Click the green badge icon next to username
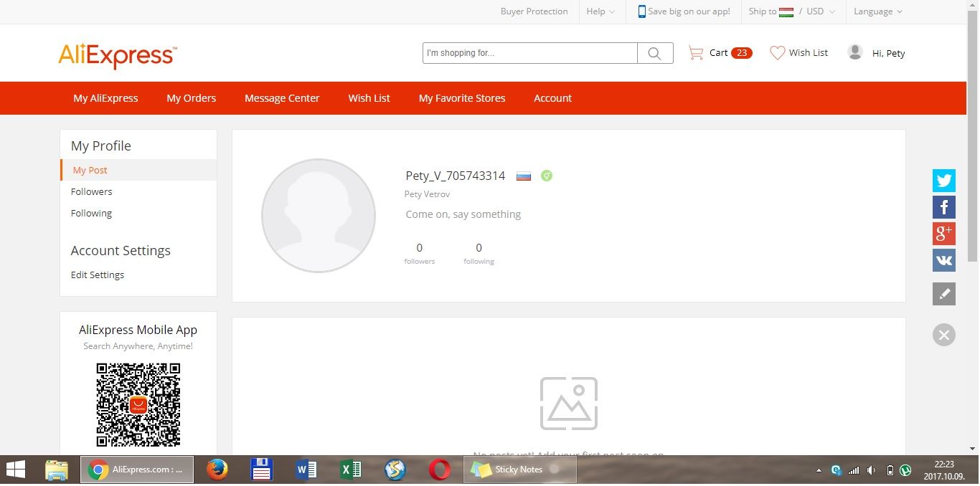980x486 pixels. 547,176
